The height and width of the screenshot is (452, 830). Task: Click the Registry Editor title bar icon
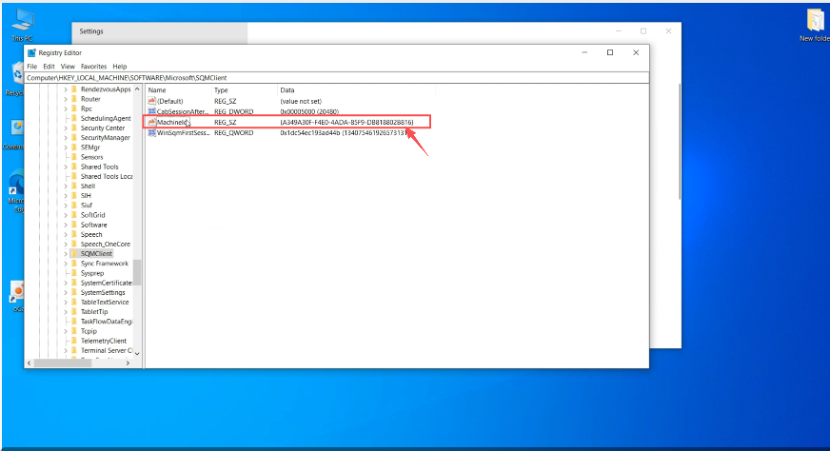tap(32, 53)
